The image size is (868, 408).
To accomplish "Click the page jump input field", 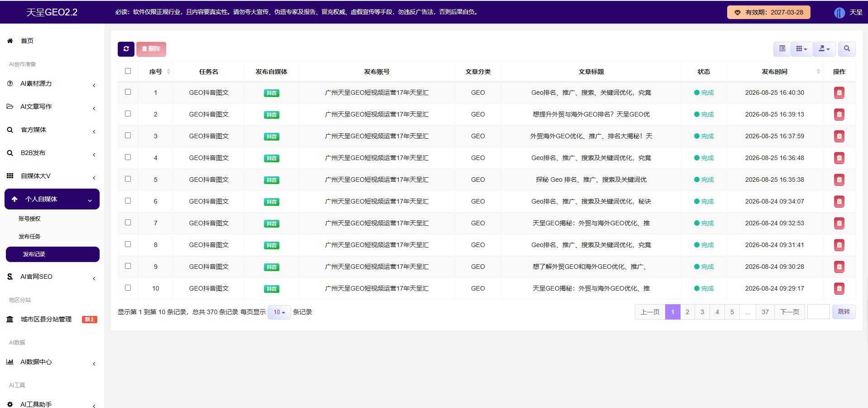I will coord(819,312).
